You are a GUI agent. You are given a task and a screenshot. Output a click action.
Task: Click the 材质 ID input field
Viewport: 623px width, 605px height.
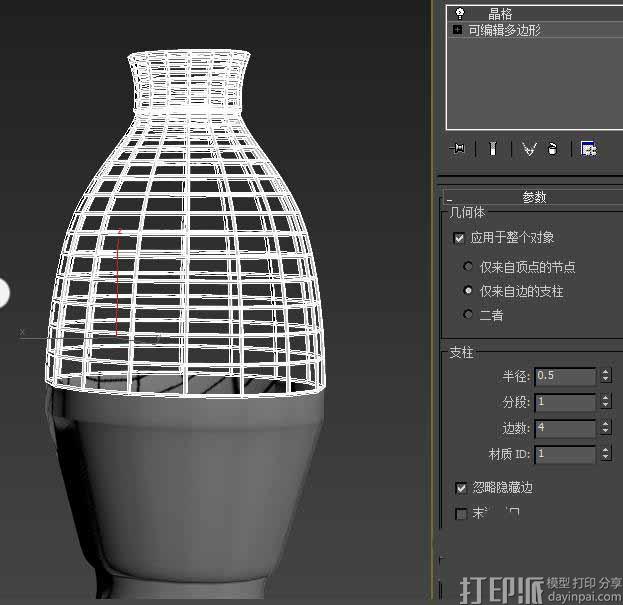click(565, 454)
